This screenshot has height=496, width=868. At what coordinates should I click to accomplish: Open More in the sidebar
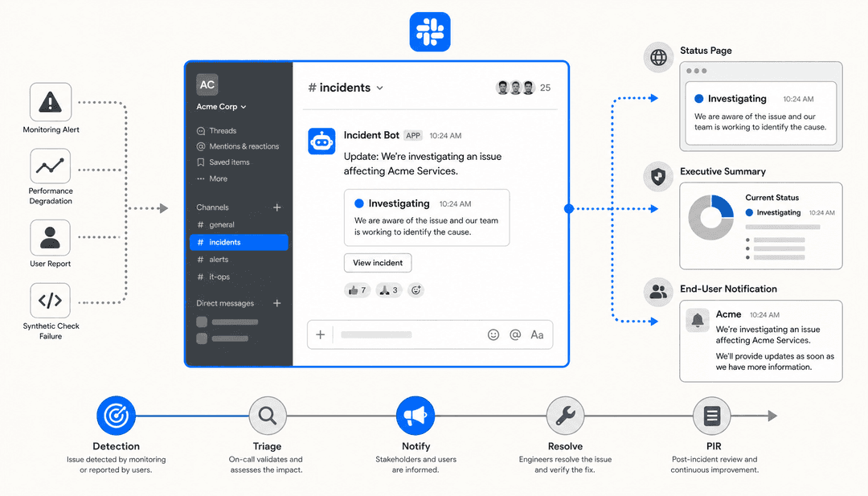[212, 178]
